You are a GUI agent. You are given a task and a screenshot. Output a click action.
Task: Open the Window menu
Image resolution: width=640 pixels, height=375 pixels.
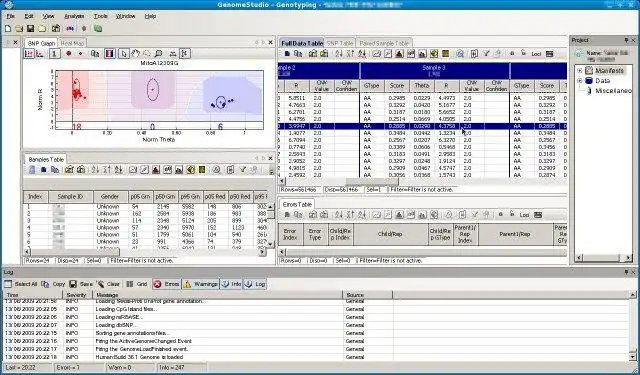pyautogui.click(x=125, y=16)
